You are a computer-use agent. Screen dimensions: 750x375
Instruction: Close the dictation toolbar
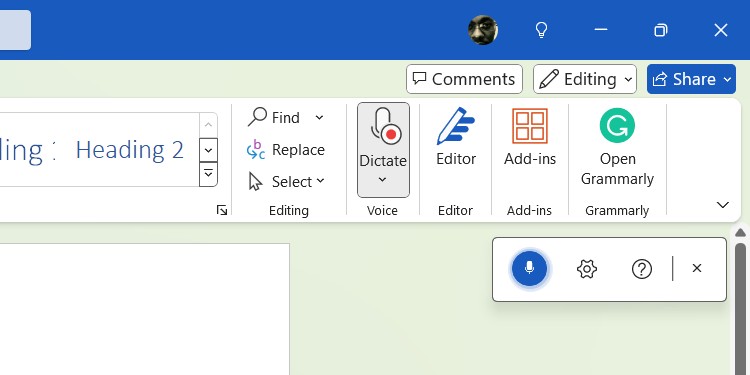pyautogui.click(x=696, y=268)
